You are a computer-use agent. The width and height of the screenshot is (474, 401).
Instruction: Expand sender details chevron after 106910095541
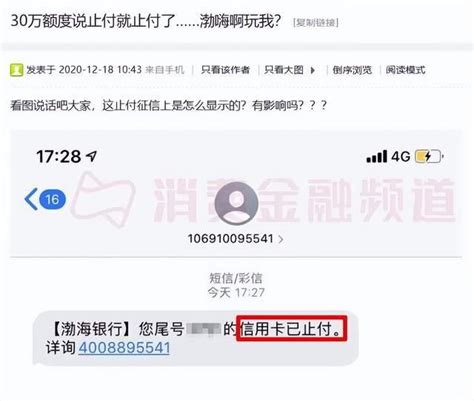(281, 239)
